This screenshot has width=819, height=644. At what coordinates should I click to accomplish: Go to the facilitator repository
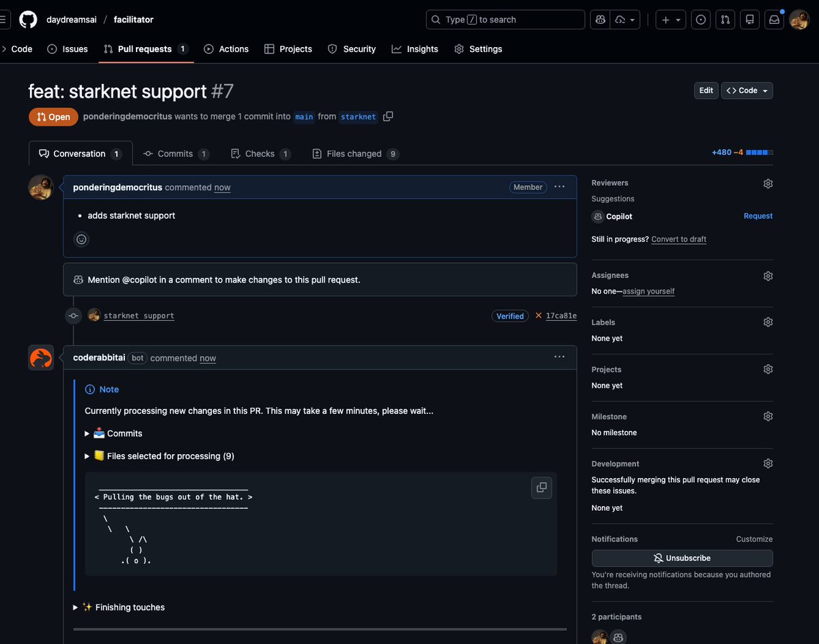point(134,20)
